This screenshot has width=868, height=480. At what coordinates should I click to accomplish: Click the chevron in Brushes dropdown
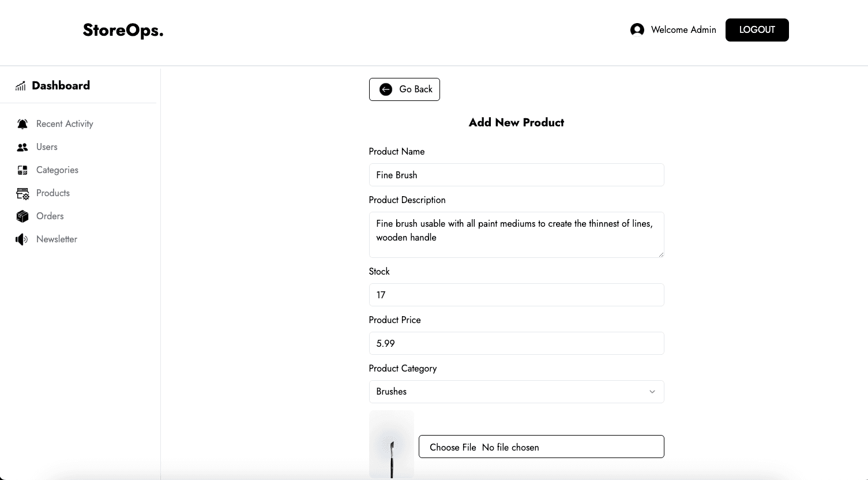[x=652, y=392]
